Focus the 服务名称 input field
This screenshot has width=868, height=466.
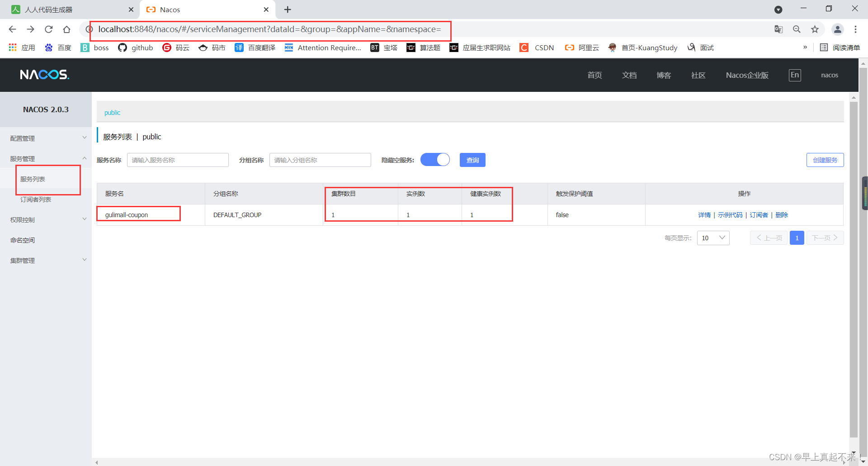(178, 160)
